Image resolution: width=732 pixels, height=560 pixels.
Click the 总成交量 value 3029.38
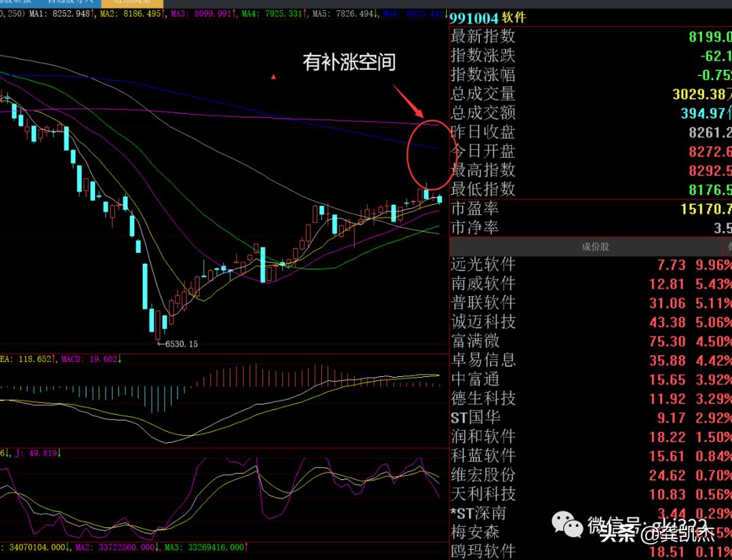[x=699, y=94]
